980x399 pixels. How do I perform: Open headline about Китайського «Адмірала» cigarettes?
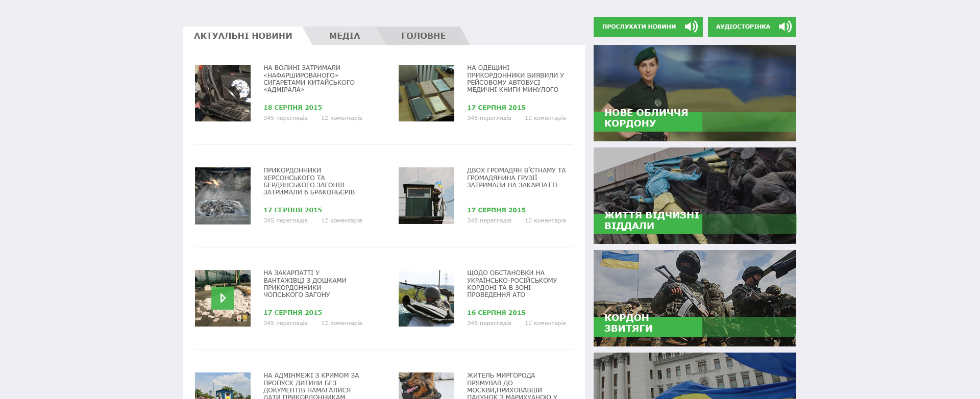[x=309, y=79]
